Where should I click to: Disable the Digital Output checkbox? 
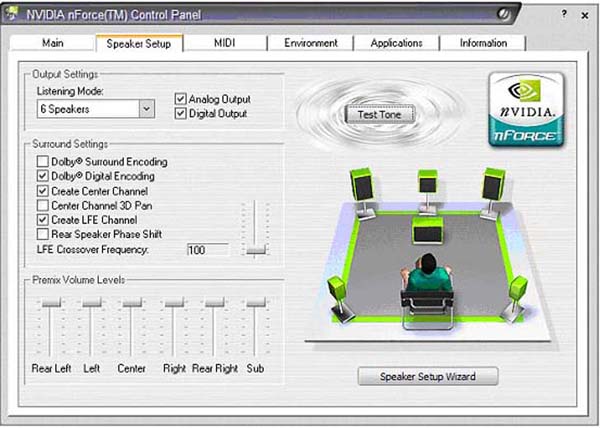(180, 114)
